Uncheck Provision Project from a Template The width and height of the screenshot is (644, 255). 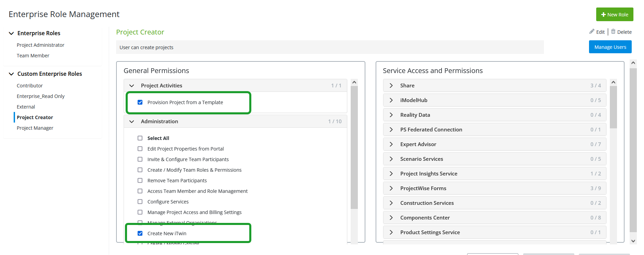(x=140, y=102)
